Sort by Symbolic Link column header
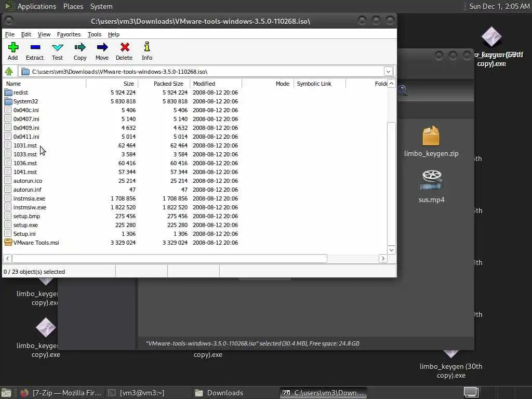 320,84
